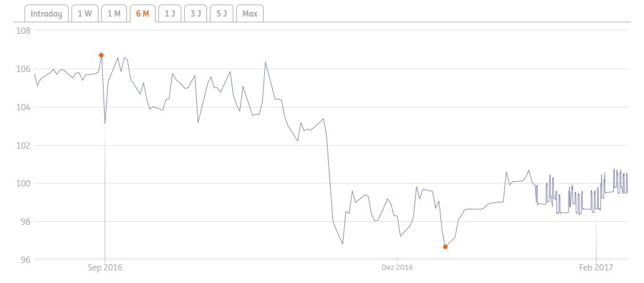The image size is (644, 283).
Task: Click the 102 y-axis label
Action: coord(23,145)
